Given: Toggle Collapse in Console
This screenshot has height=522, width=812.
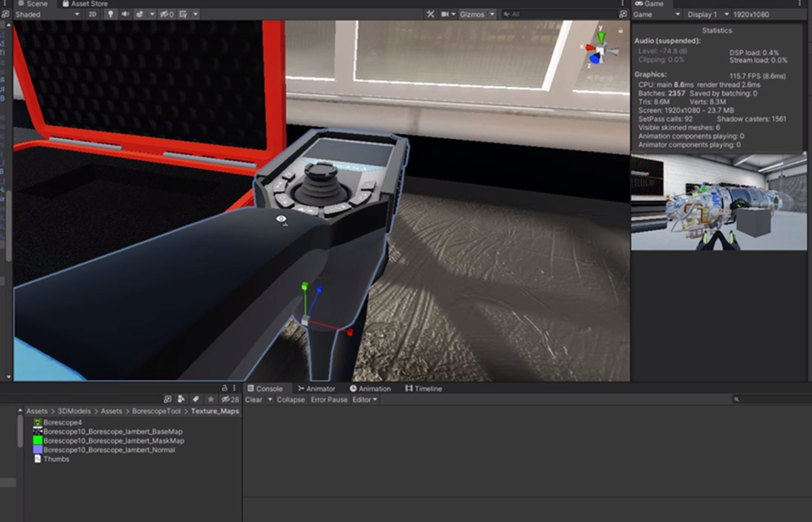Looking at the screenshot, I should [x=291, y=399].
